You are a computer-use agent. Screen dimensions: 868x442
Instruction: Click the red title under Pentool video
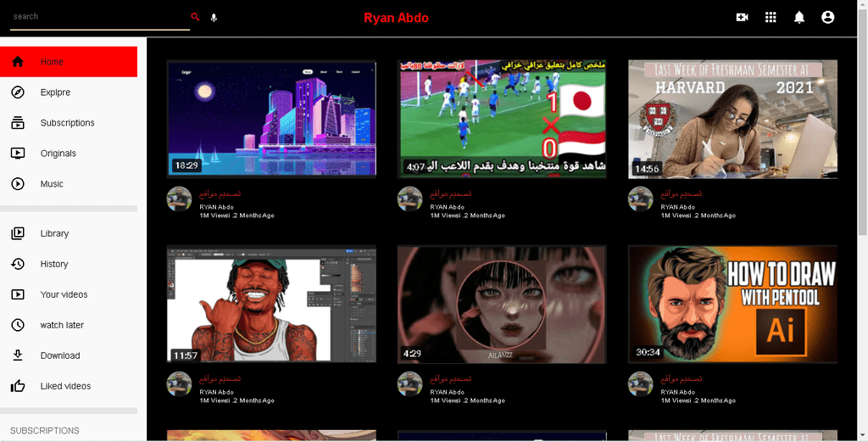681,379
